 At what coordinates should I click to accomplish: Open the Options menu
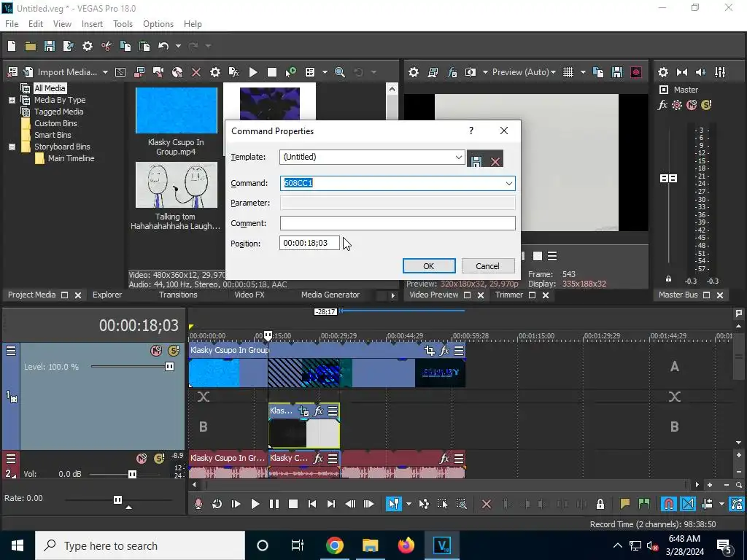(x=158, y=24)
